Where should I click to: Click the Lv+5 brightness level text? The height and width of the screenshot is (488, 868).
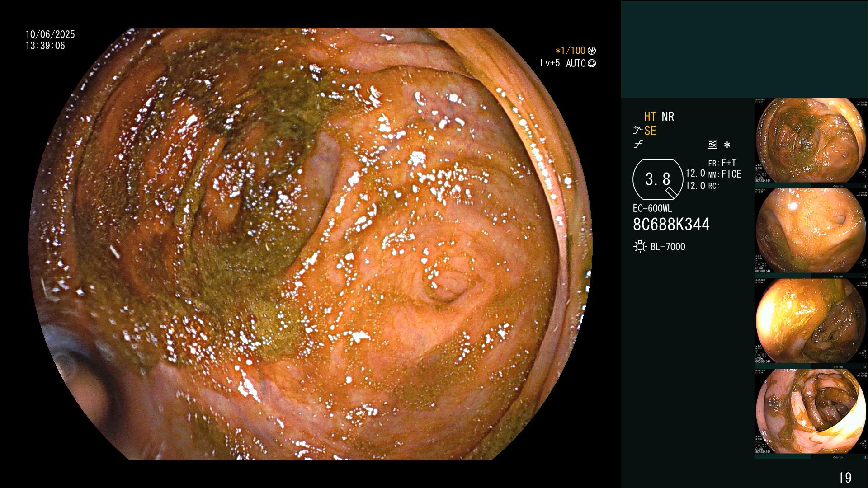550,63
